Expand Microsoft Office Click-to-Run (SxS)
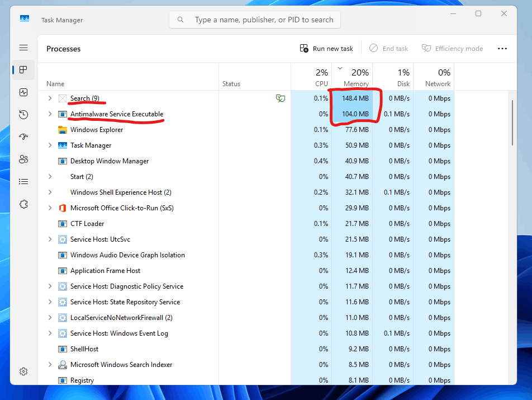Image resolution: width=532 pixels, height=400 pixels. [x=50, y=208]
